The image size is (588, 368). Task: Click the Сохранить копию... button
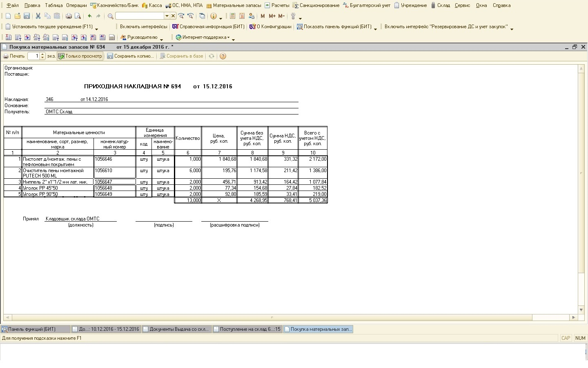click(131, 56)
